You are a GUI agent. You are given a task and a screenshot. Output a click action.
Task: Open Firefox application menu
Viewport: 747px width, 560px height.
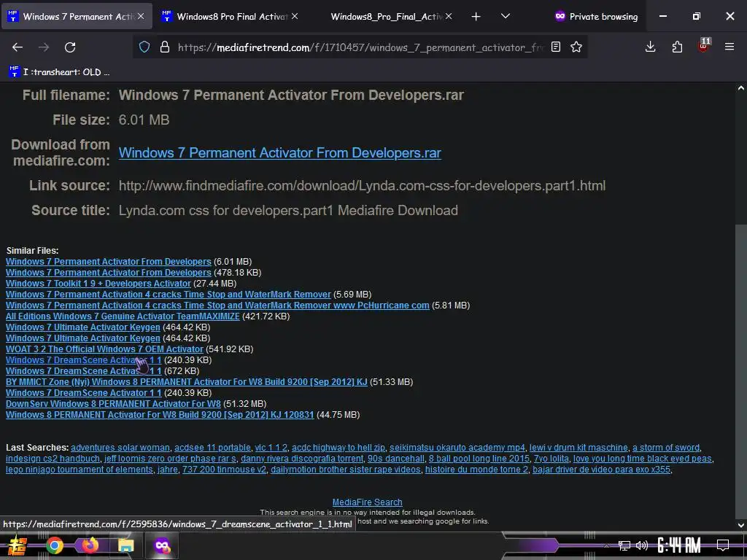pyautogui.click(x=729, y=47)
